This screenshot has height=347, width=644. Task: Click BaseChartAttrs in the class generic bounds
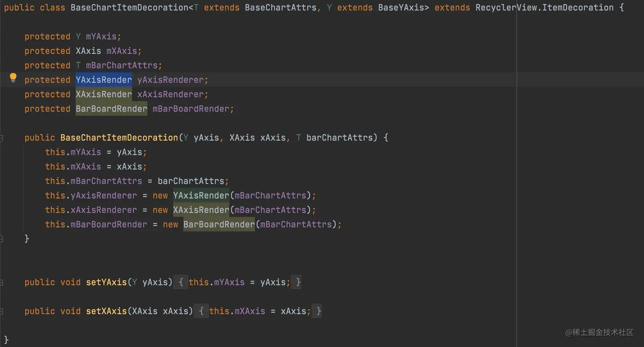(x=281, y=7)
